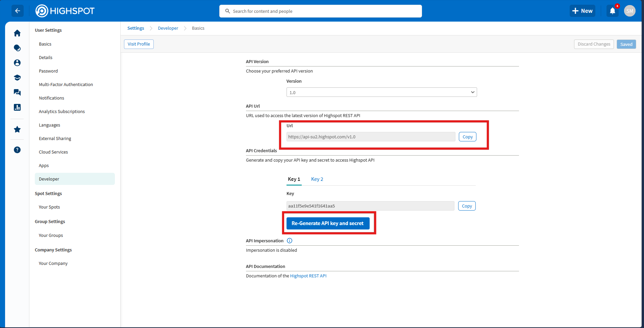Open the Highspot REST API documentation link
Image resolution: width=644 pixels, height=328 pixels.
308,276
